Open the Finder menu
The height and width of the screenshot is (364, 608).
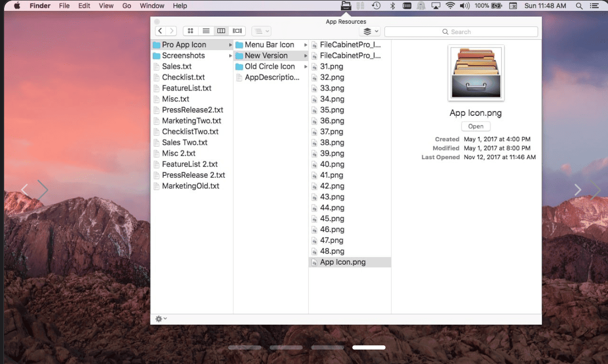(x=40, y=6)
